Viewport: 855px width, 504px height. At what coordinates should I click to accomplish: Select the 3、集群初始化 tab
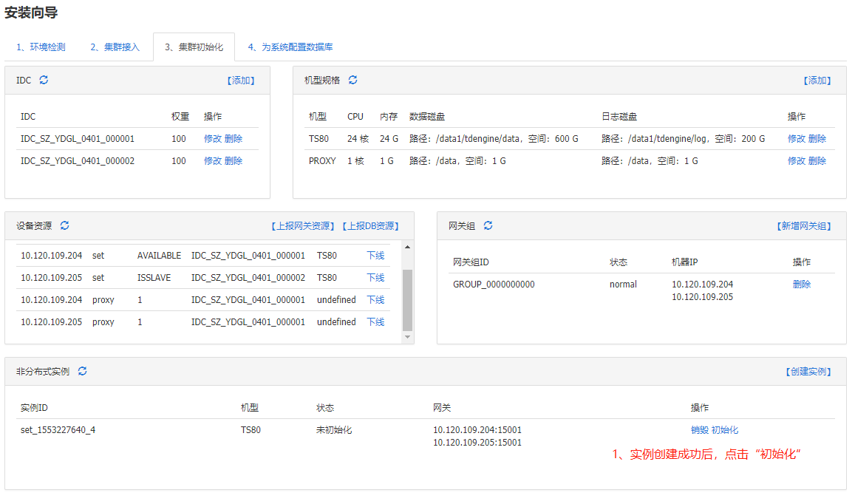coord(194,47)
